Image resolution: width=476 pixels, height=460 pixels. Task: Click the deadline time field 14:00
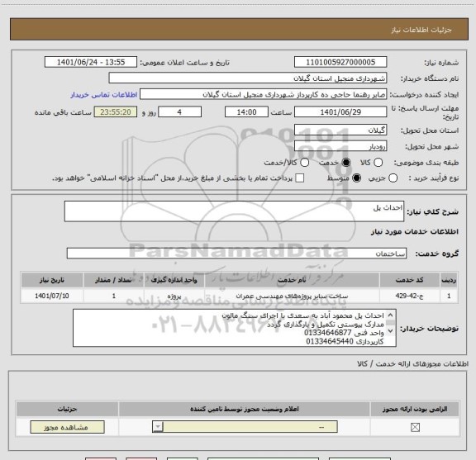pos(246,112)
